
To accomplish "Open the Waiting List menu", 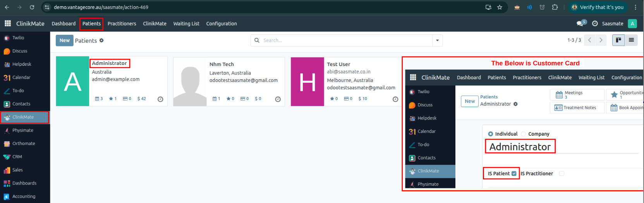I will [186, 24].
